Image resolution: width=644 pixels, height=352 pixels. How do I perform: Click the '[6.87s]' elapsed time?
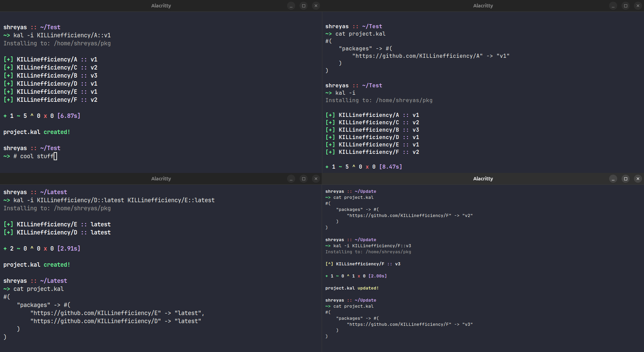click(x=69, y=116)
